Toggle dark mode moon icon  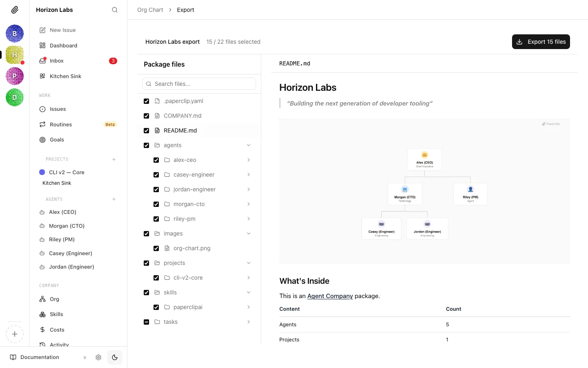click(115, 357)
